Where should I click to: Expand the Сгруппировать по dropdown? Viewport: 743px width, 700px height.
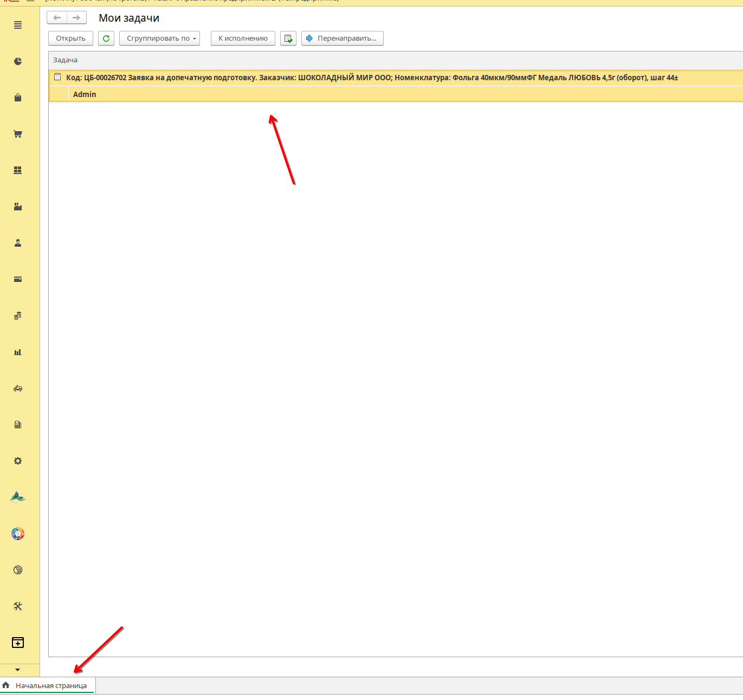(159, 38)
